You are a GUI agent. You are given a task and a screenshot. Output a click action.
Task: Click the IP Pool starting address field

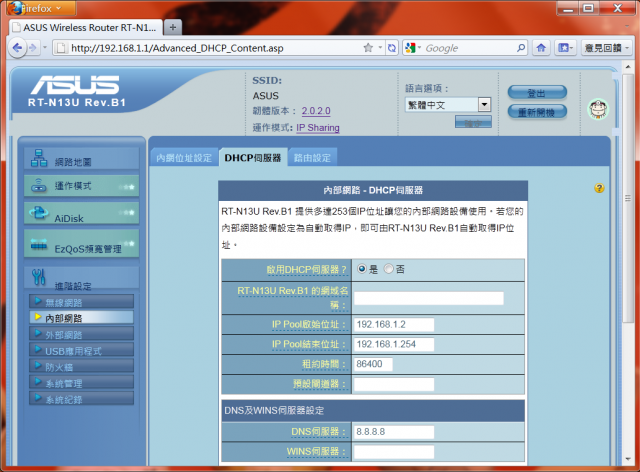(x=394, y=325)
